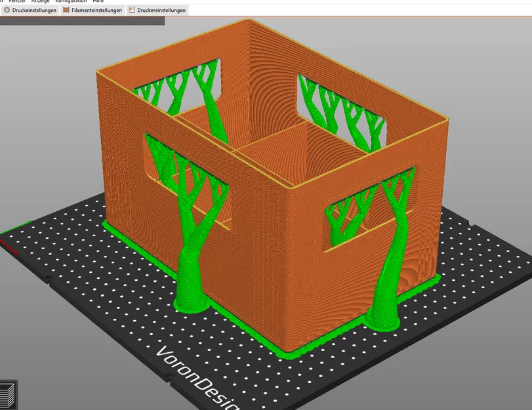Click the filament spool icon on Filamenteinstellungen

point(66,10)
